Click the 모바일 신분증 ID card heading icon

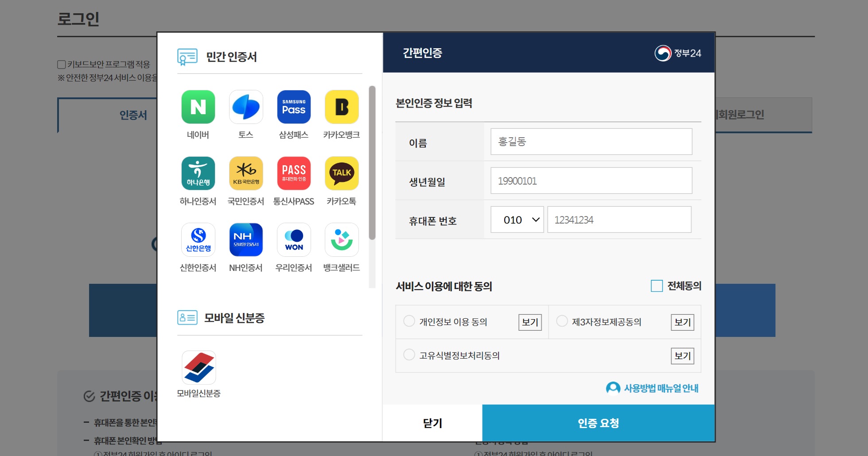click(x=187, y=317)
